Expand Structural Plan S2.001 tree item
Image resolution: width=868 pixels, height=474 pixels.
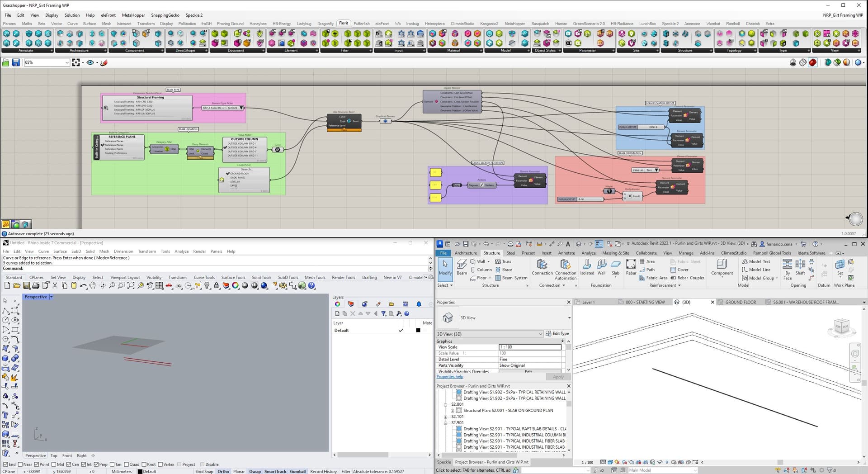click(x=452, y=411)
